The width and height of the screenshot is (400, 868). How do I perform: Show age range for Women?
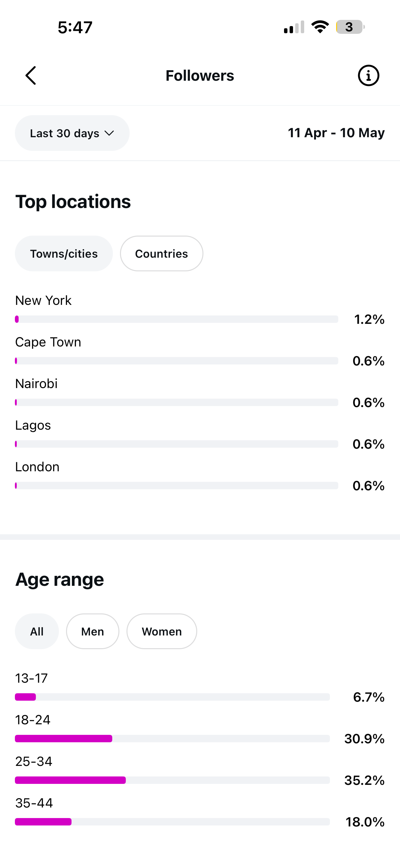click(x=162, y=631)
